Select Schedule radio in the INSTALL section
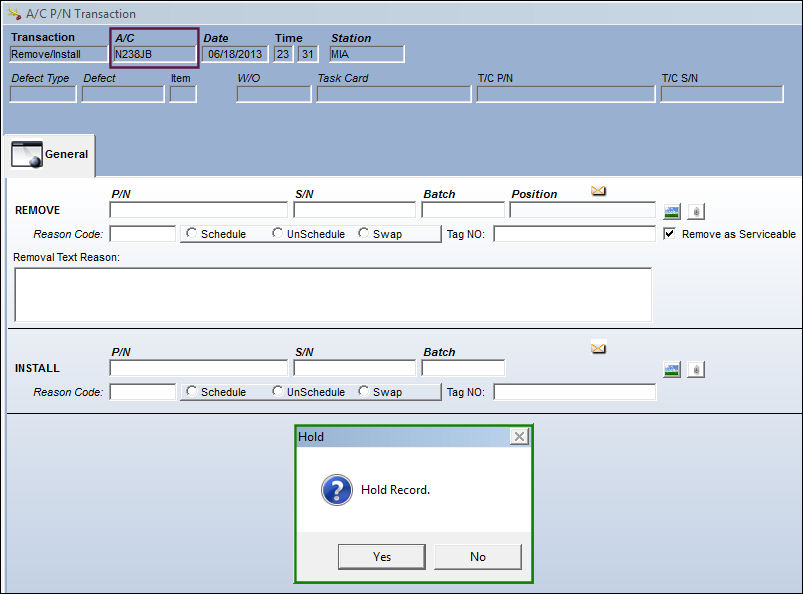Screen dimensions: 803x594 click(192, 392)
